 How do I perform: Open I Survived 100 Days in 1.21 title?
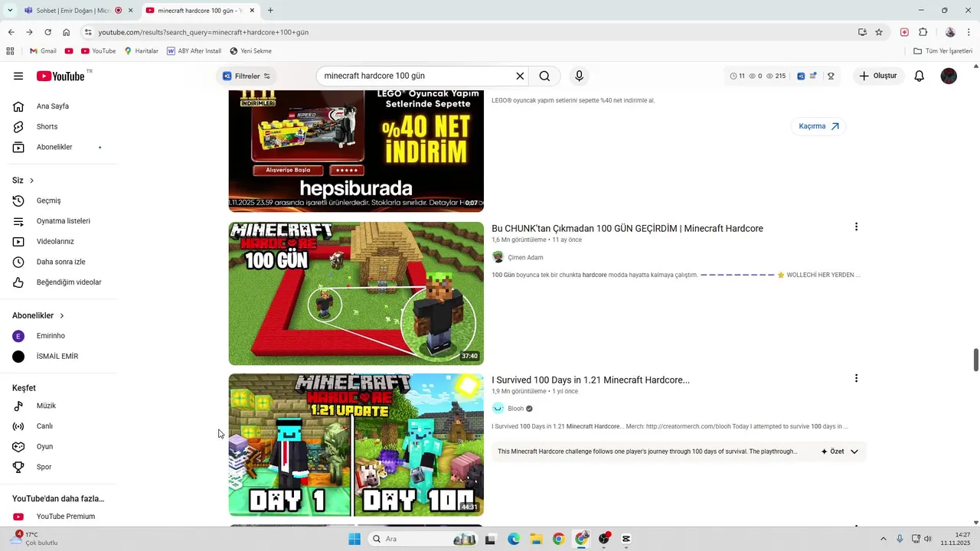pyautogui.click(x=590, y=380)
